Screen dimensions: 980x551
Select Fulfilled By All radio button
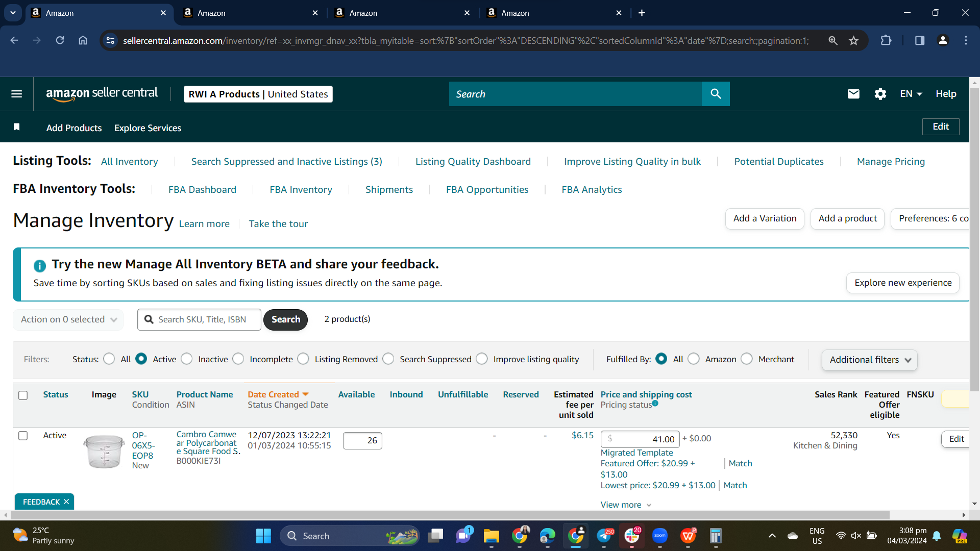661,359
